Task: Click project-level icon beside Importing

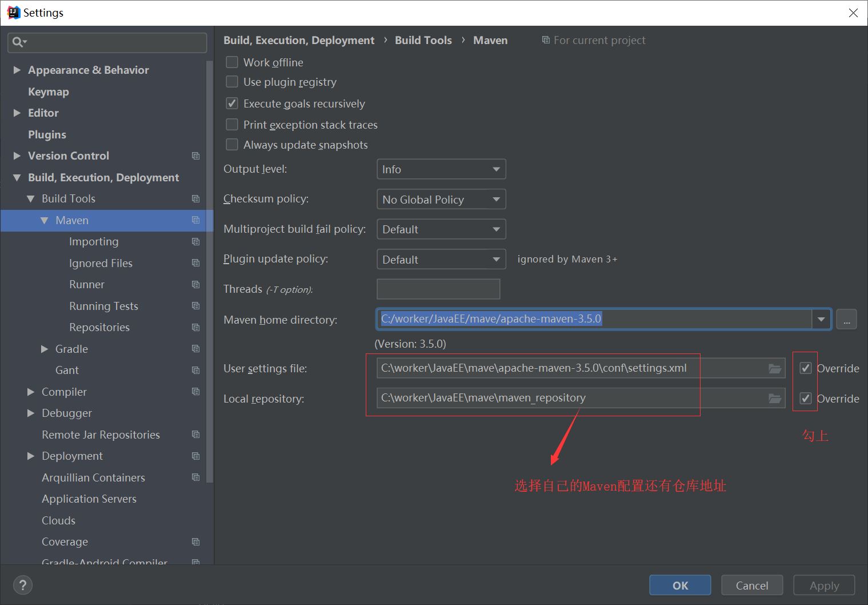Action: click(x=195, y=242)
